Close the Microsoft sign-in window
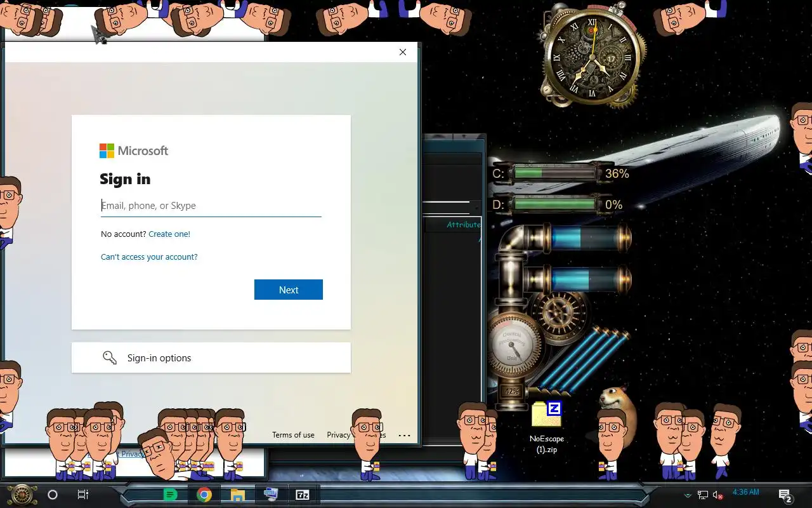This screenshot has width=812, height=508. [x=403, y=52]
